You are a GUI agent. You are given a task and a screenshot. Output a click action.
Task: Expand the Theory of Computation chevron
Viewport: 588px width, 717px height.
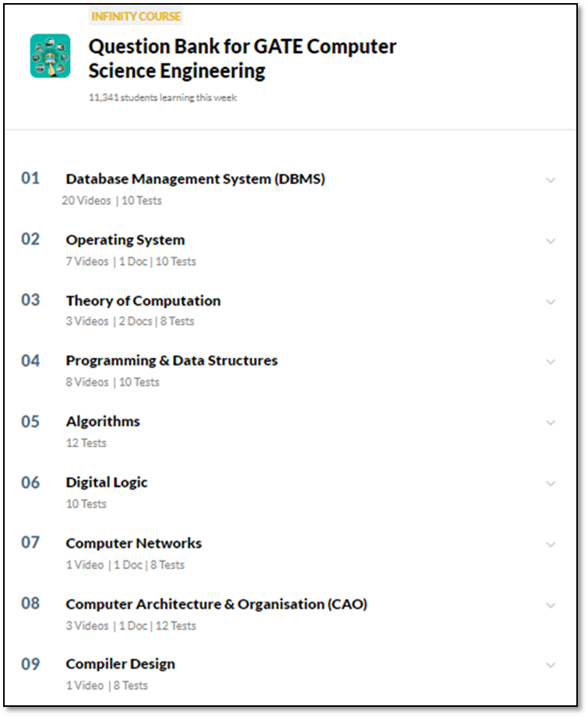551,302
